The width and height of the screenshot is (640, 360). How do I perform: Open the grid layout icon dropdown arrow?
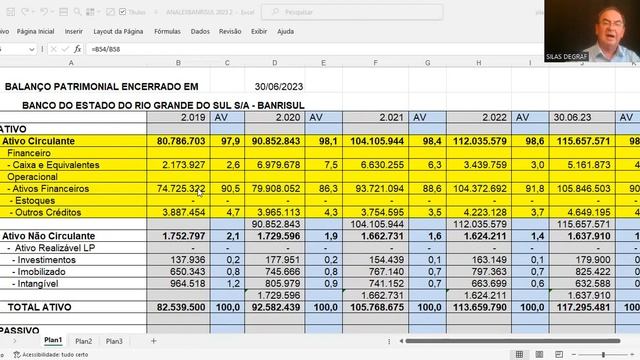99,12
